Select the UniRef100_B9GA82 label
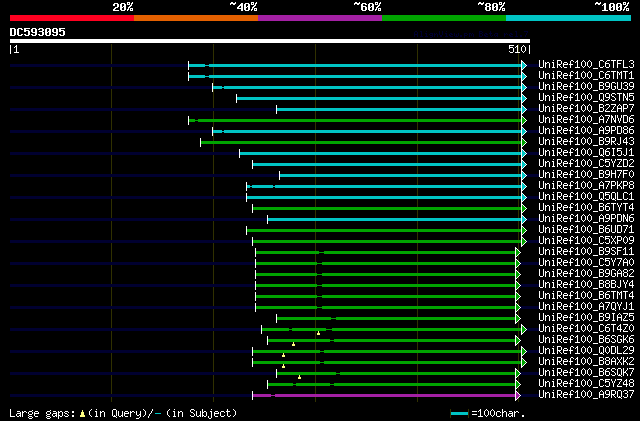The height and width of the screenshot is (421, 640). click(586, 274)
